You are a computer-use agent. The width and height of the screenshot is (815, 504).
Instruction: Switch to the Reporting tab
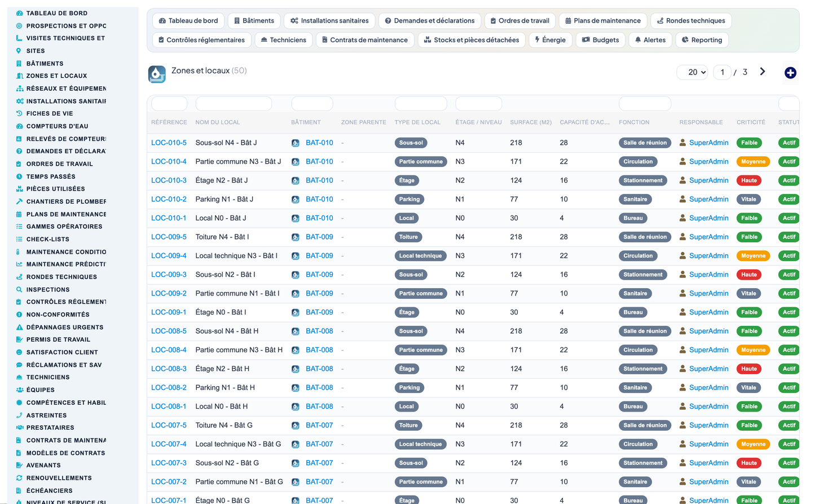pyautogui.click(x=702, y=40)
